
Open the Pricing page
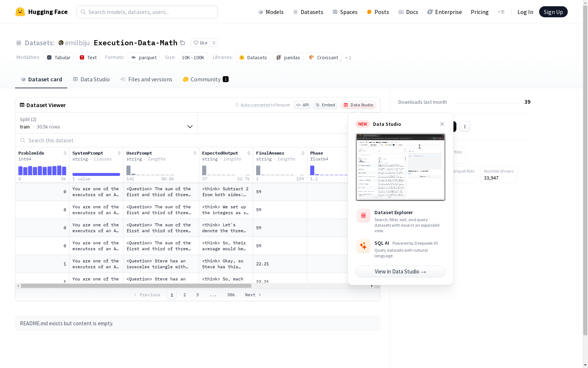click(x=480, y=12)
